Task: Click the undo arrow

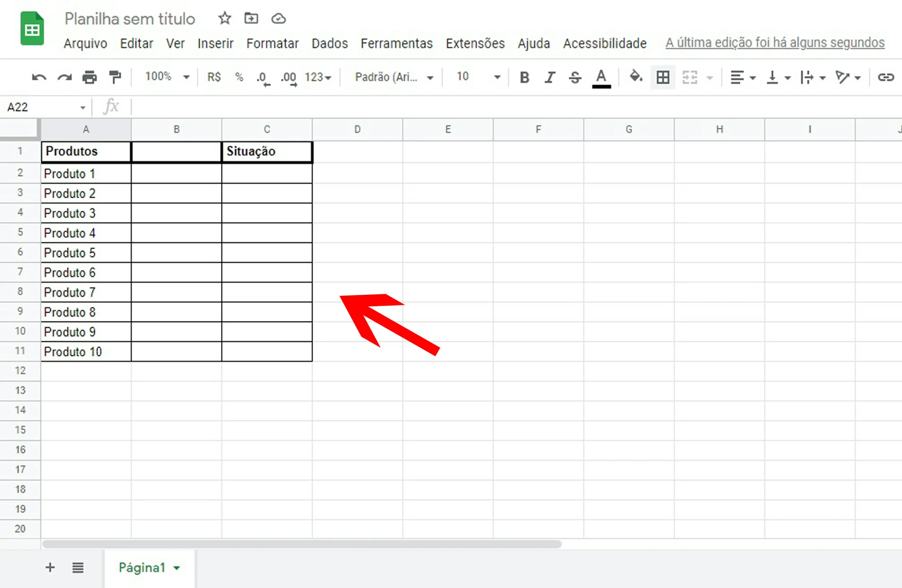Action: click(39, 78)
